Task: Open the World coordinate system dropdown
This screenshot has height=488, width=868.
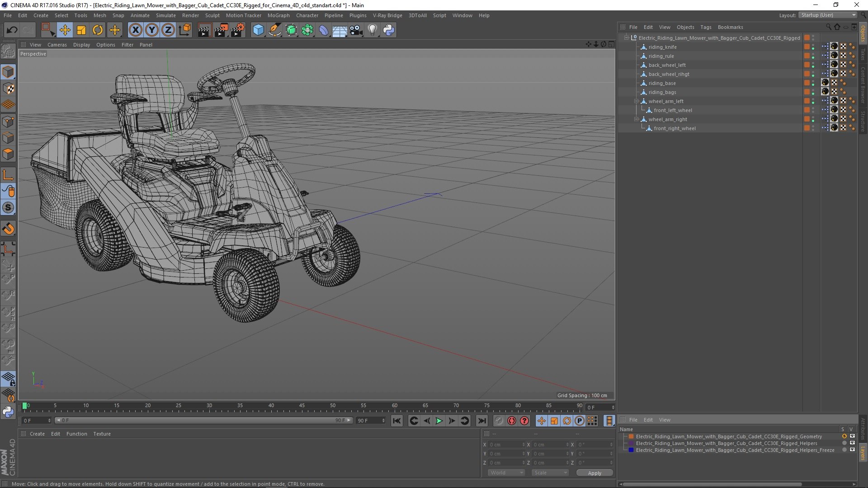Action: (506, 473)
